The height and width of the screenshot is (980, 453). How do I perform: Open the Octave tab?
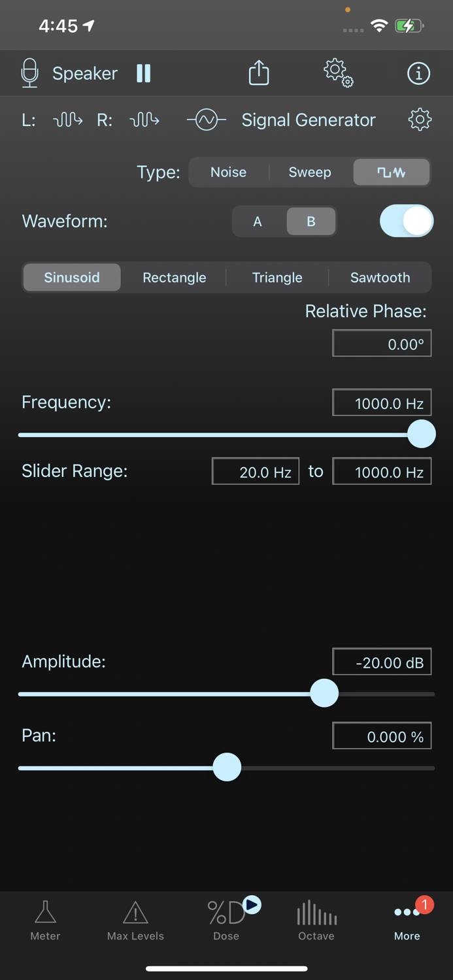316,921
